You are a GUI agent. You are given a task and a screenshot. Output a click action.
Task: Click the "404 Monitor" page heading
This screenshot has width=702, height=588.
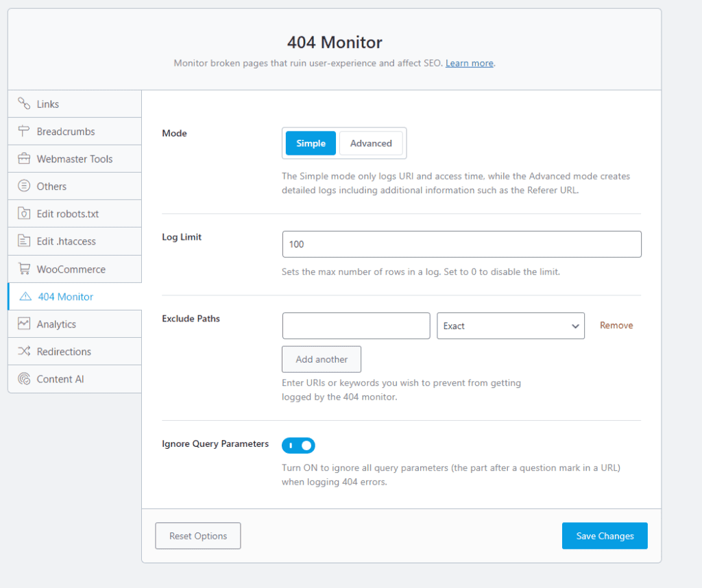point(335,42)
